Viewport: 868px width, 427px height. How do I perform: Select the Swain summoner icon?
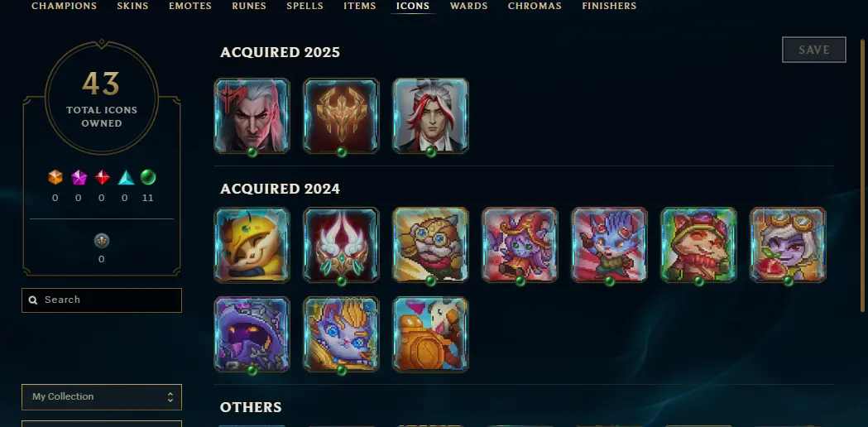point(252,116)
